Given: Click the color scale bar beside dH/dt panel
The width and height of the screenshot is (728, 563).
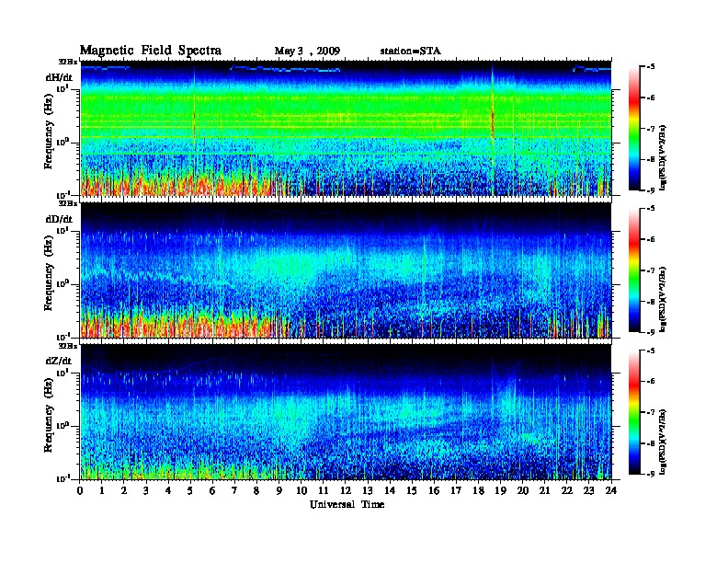Looking at the screenshot, I should [633, 129].
